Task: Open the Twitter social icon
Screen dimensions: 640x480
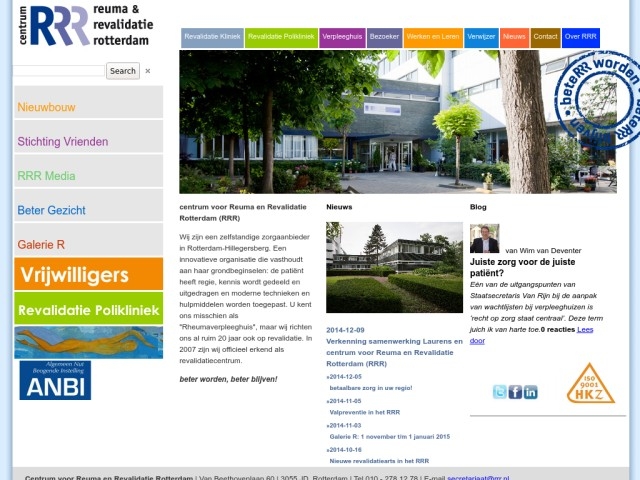Action: click(x=500, y=392)
